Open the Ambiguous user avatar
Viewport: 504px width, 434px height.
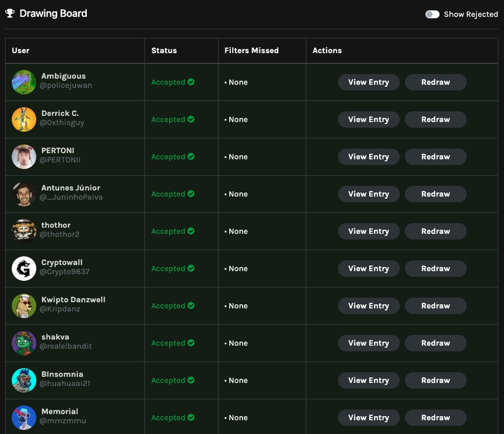pyautogui.click(x=24, y=82)
